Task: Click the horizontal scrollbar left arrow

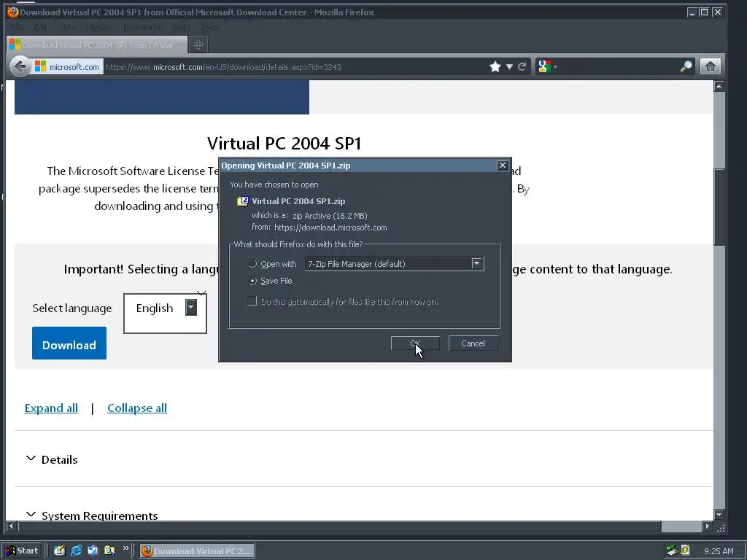Action: coord(11,526)
